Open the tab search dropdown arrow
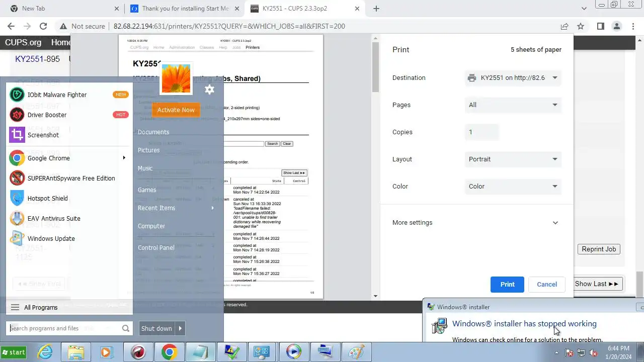Image resolution: width=644 pixels, height=362 pixels. (x=584, y=9)
